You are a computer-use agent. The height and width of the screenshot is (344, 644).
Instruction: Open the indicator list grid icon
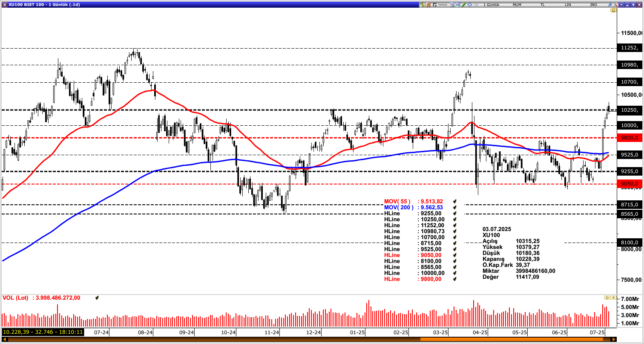coord(452,5)
